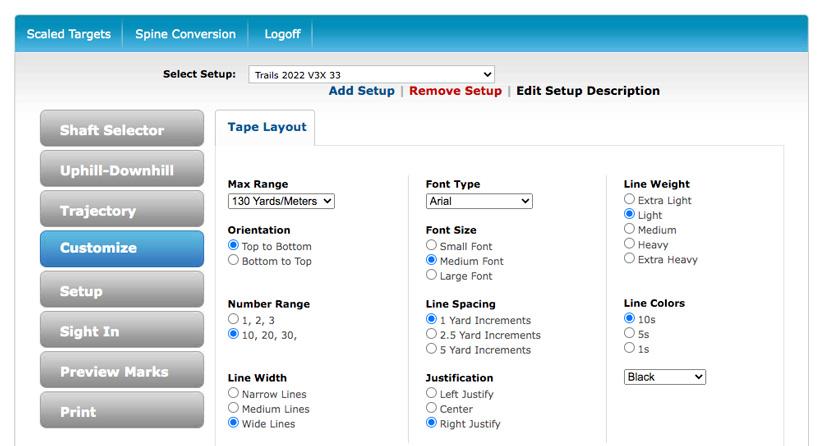Click the Add Setup link
The image size is (820, 446).
pyautogui.click(x=361, y=91)
